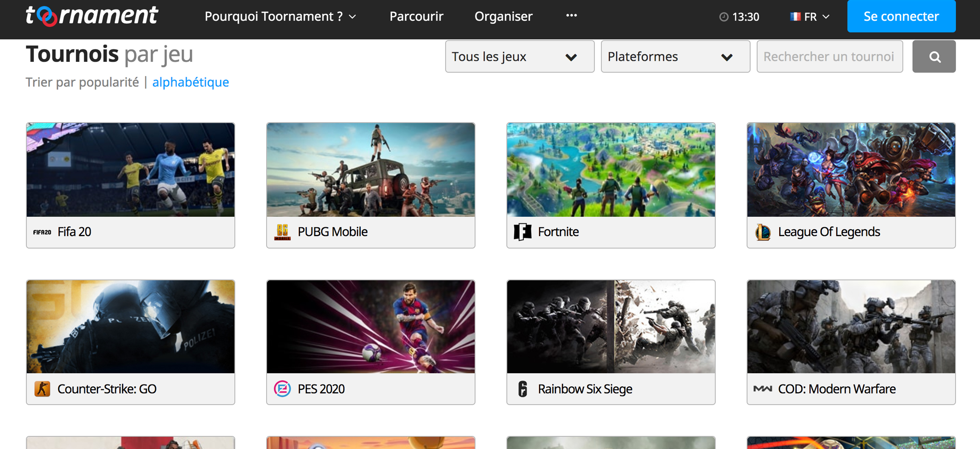980x449 pixels.
Task: Click the COD Modern Warfare MW icon
Action: (x=763, y=388)
